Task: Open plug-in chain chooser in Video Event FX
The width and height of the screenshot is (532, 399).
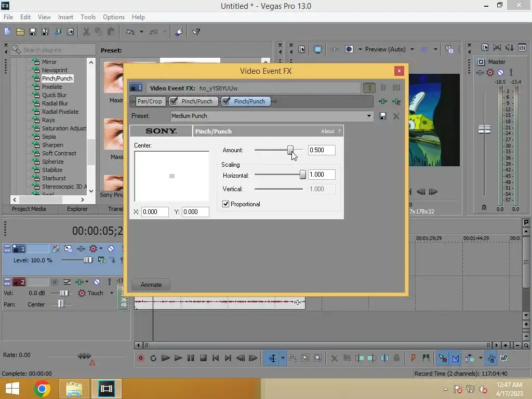Action: [x=383, y=101]
